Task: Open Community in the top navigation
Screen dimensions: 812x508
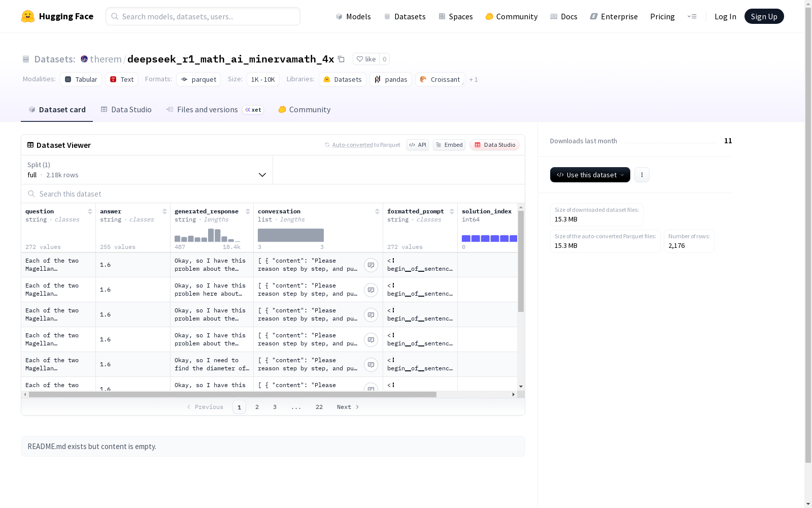Action: pos(512,16)
